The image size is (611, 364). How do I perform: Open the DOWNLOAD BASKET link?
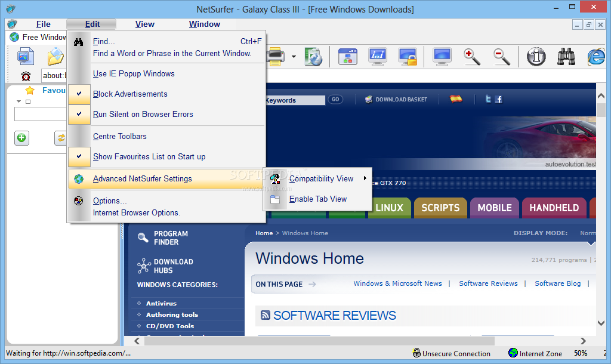396,100
